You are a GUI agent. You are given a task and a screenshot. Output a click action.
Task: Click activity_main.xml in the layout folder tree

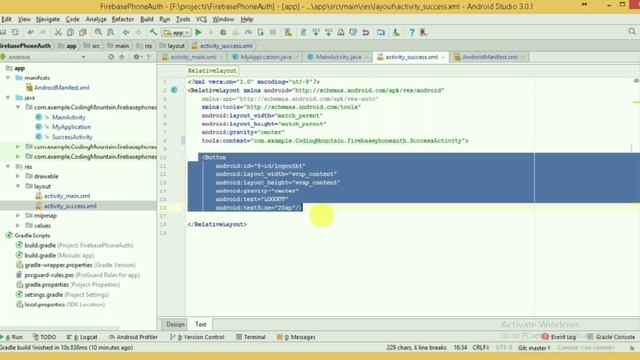pos(67,196)
